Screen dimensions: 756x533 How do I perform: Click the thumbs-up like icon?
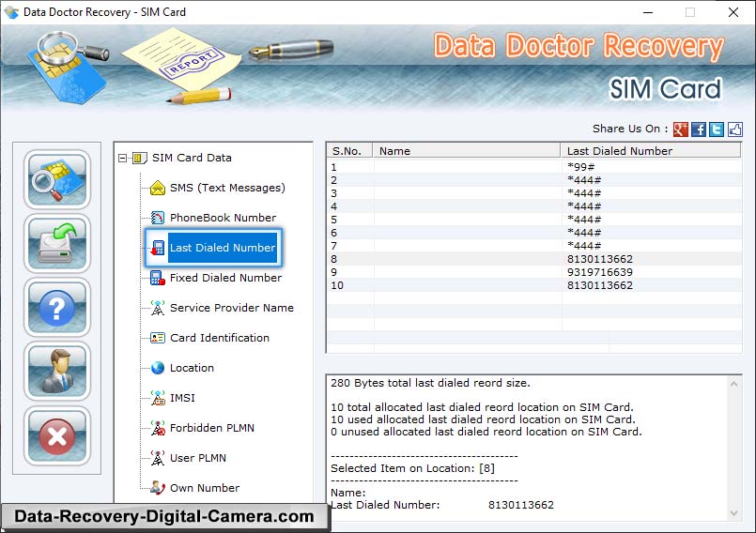coord(734,129)
